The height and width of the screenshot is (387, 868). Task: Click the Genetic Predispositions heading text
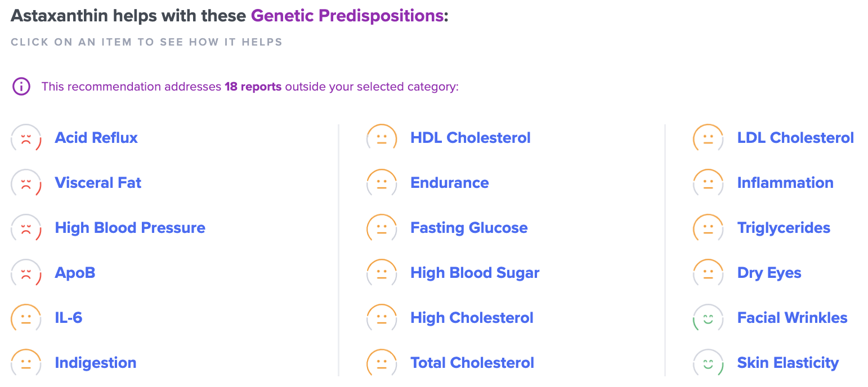click(347, 15)
